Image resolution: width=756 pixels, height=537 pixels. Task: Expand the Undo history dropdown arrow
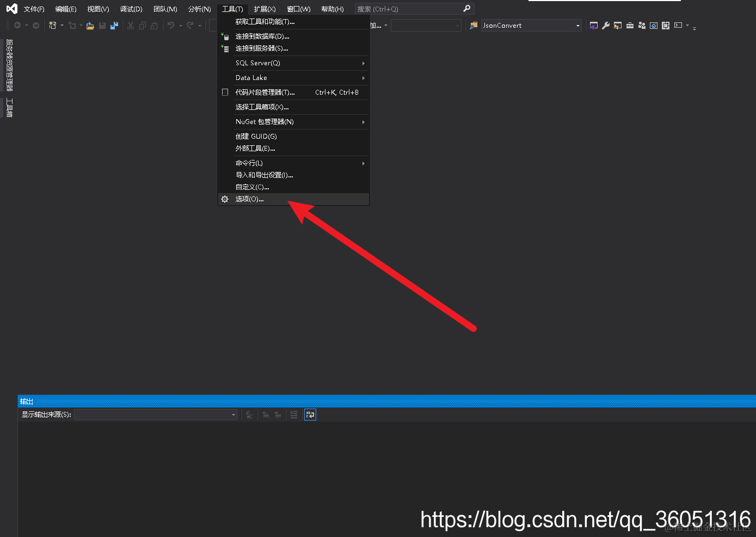click(x=181, y=26)
